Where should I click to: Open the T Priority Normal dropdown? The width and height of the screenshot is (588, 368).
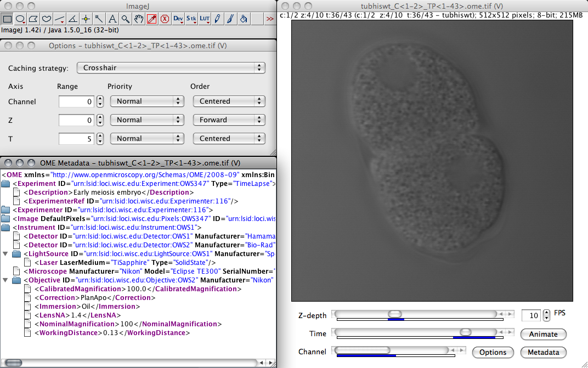click(x=147, y=138)
